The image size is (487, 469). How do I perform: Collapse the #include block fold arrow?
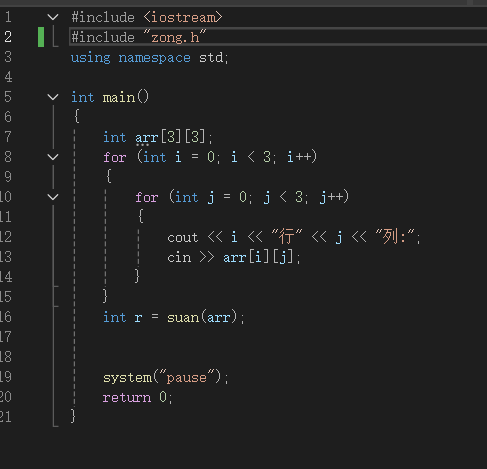pyautogui.click(x=53, y=17)
